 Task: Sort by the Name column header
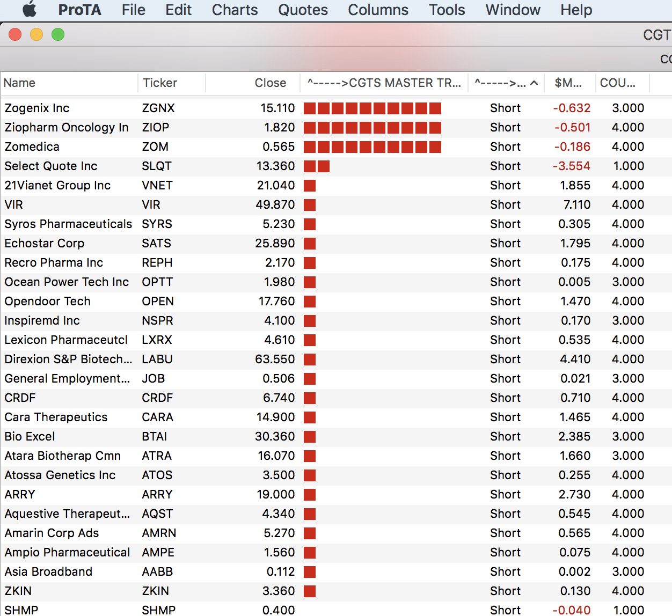[x=69, y=83]
